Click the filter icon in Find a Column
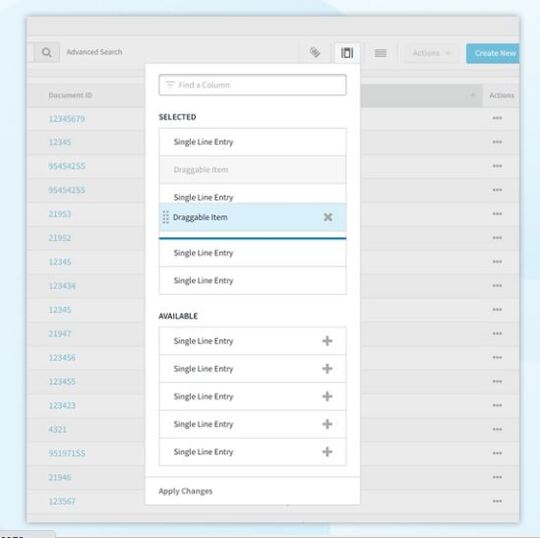 170,84
